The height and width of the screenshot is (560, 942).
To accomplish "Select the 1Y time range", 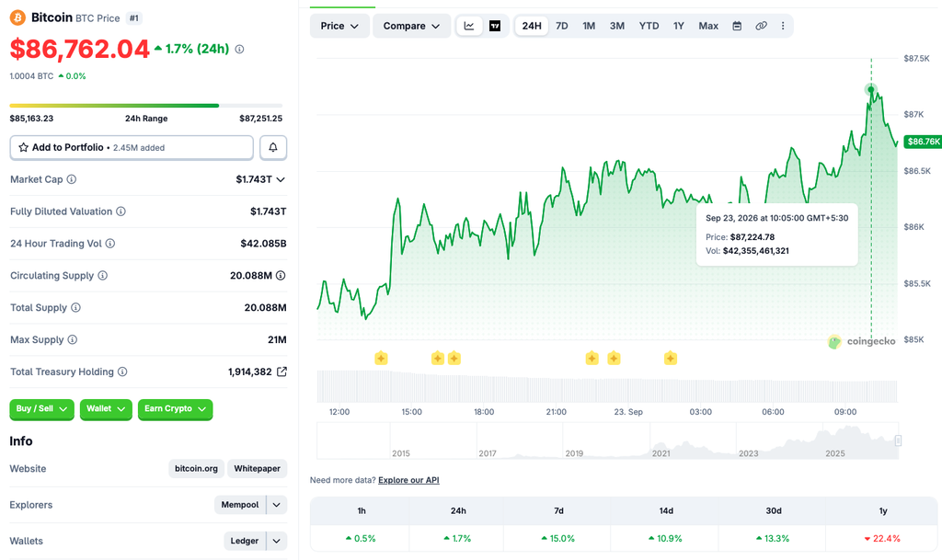I will [678, 26].
